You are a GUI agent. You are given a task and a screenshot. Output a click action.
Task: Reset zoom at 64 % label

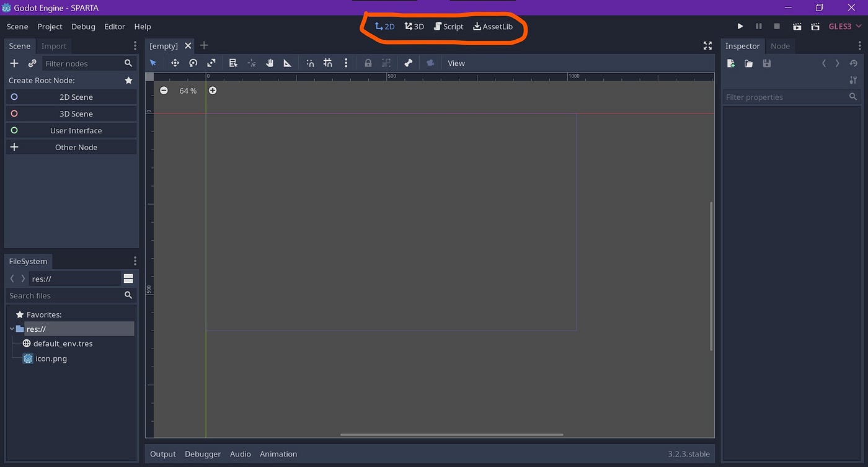point(188,91)
